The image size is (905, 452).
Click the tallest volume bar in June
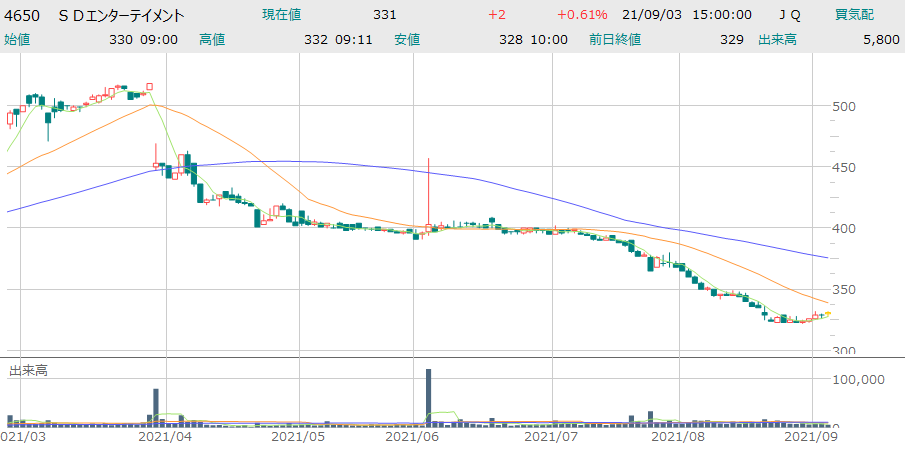(428, 398)
